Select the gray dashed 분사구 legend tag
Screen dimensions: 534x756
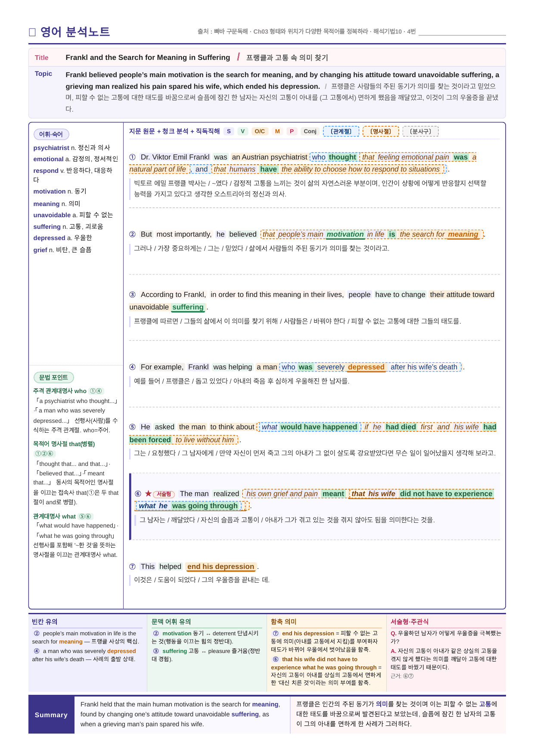pos(420,131)
